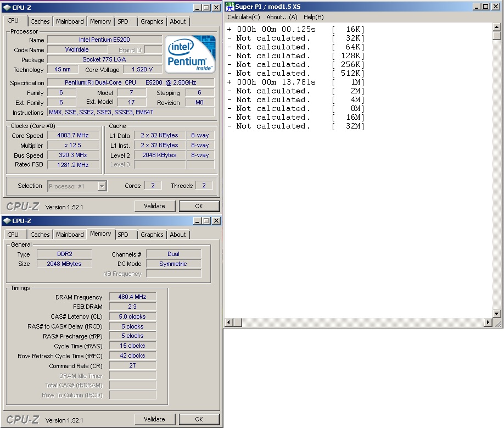Screen dimensions: 504x428
Task: Click OK in bottom CPU-Z window
Action: [199, 419]
